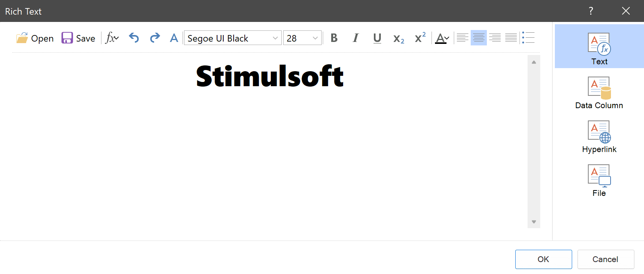The width and height of the screenshot is (644, 274).
Task: Switch to the Text tab
Action: [599, 47]
